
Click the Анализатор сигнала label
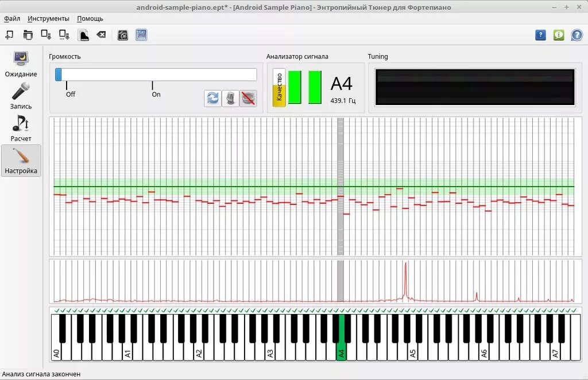click(297, 56)
